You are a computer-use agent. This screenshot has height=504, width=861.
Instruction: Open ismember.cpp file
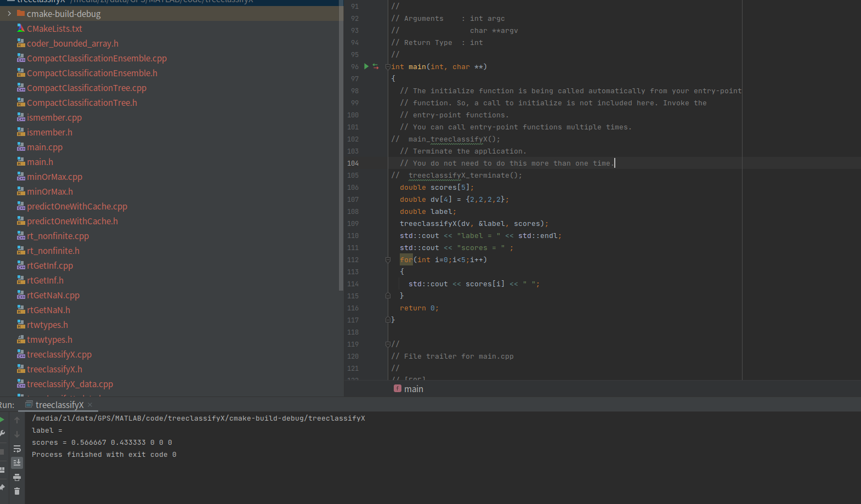[x=54, y=117]
